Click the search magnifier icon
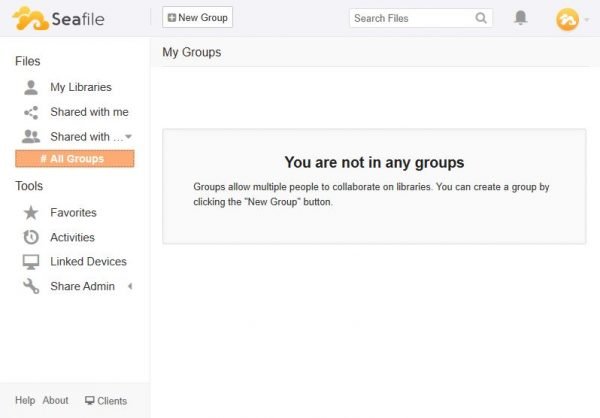600x418 pixels. tap(481, 18)
